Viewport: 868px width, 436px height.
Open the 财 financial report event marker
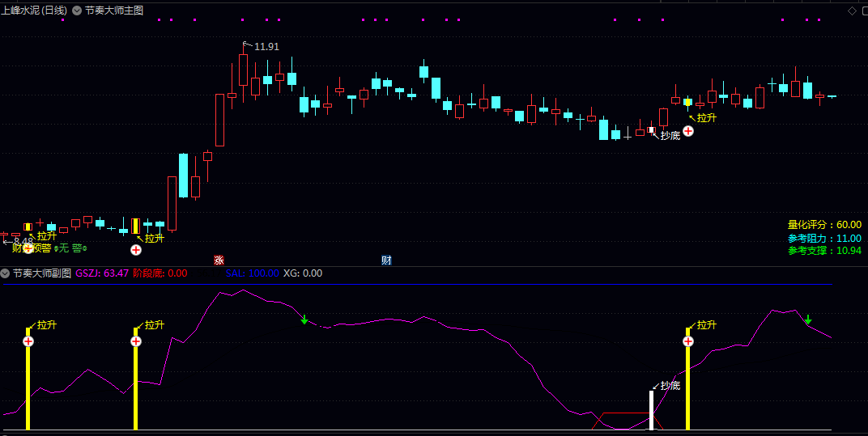pos(386,260)
